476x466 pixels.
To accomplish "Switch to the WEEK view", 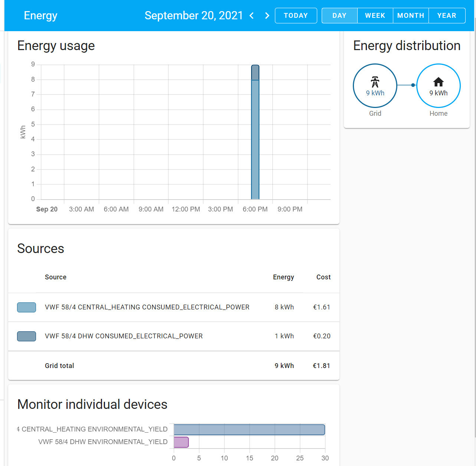I will pyautogui.click(x=375, y=16).
